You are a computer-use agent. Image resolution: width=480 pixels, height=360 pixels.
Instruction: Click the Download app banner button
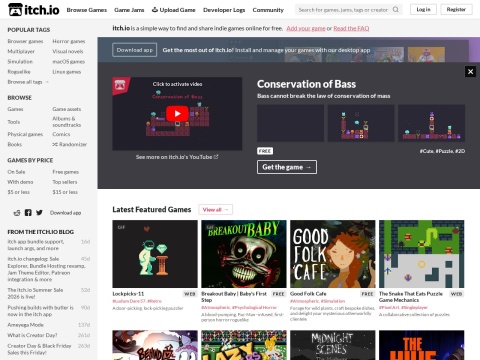[135, 50]
